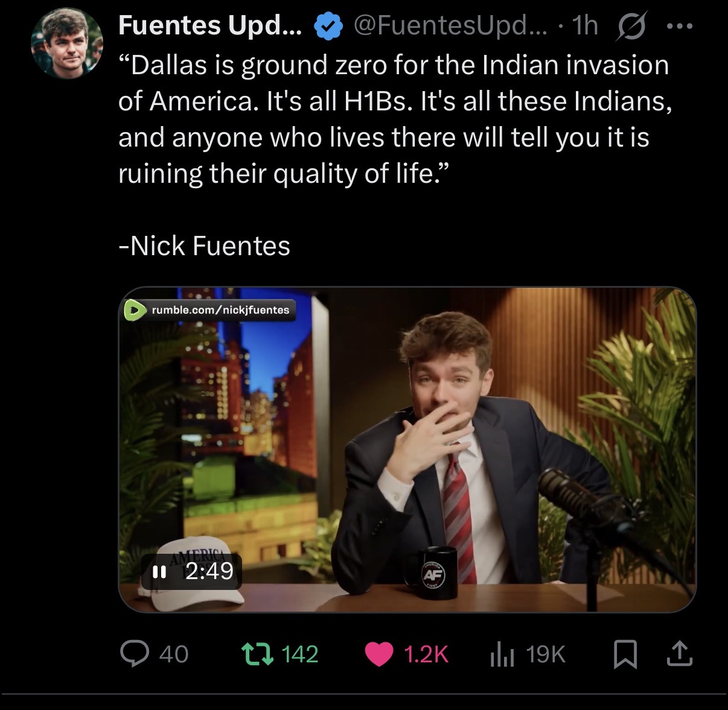The height and width of the screenshot is (710, 728).
Task: Click the 142 repost count
Action: (x=300, y=655)
